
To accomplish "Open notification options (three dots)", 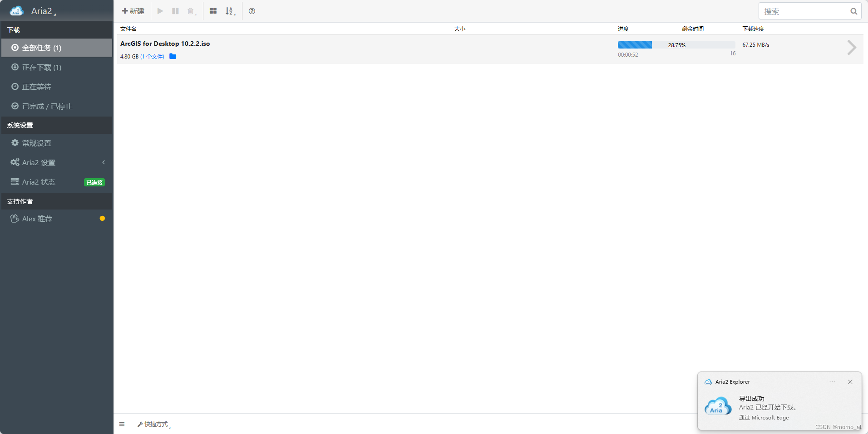I will [832, 382].
